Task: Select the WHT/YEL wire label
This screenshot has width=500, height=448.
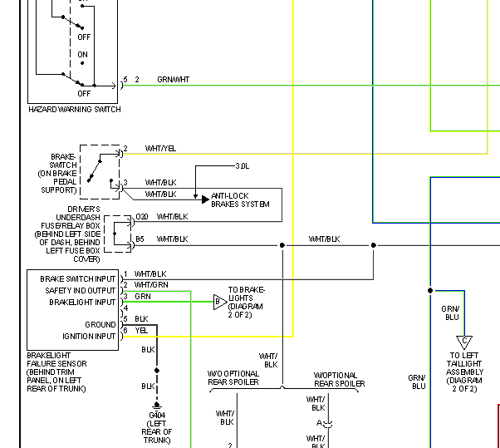Action: pyautogui.click(x=160, y=149)
